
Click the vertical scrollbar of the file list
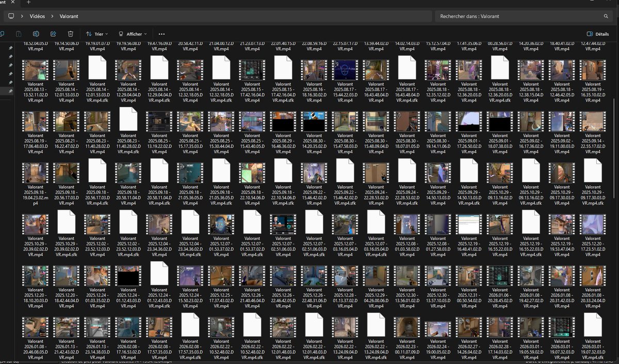click(615, 149)
